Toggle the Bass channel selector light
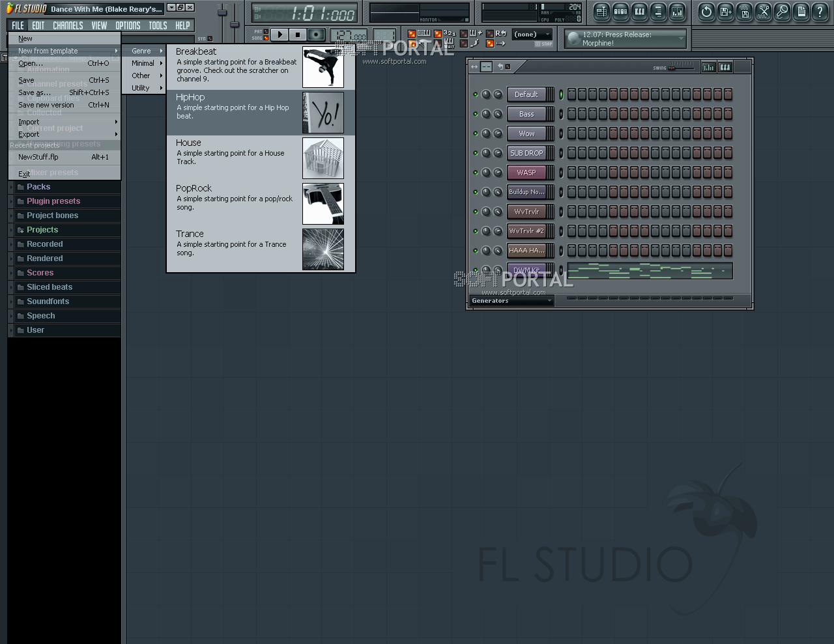This screenshot has width=834, height=644. click(560, 114)
